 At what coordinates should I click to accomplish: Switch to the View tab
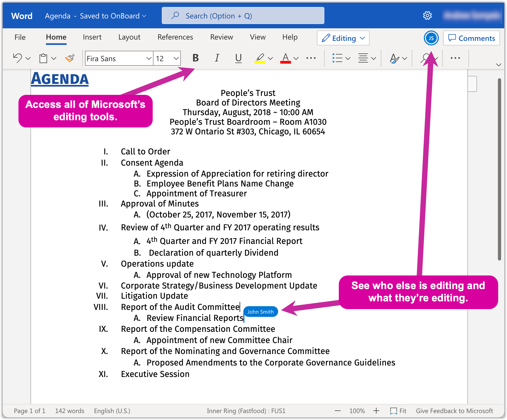pyautogui.click(x=258, y=37)
